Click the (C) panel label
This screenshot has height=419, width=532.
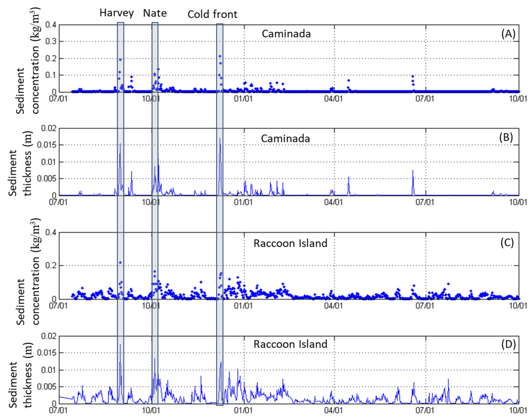pos(507,243)
